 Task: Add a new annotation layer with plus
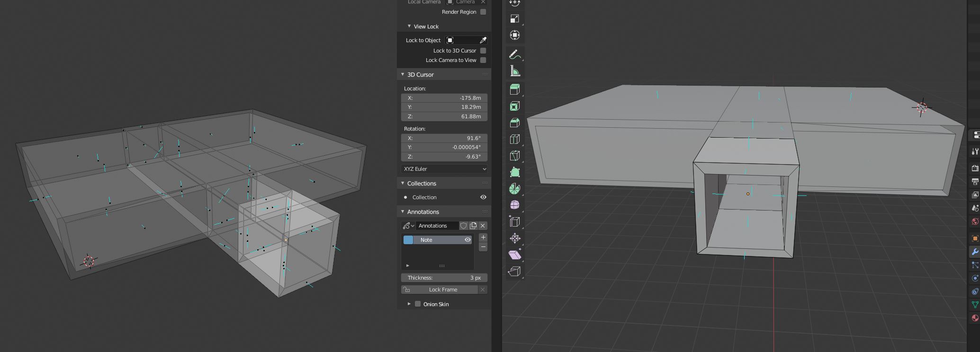[483, 238]
